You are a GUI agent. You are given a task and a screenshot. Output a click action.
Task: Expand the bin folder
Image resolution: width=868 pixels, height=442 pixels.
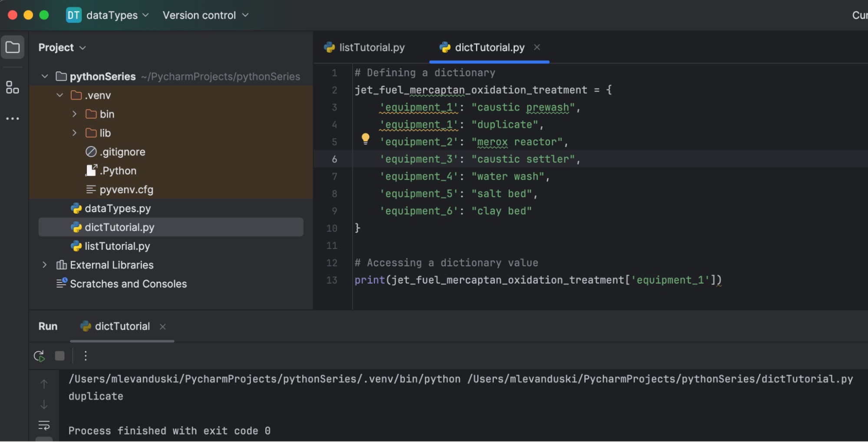point(74,114)
